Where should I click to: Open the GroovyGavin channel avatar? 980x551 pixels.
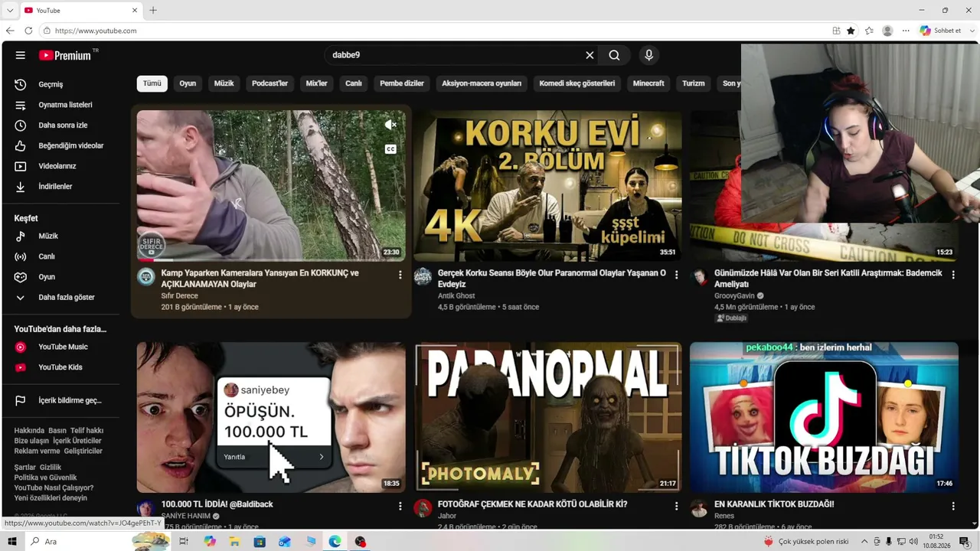(699, 277)
